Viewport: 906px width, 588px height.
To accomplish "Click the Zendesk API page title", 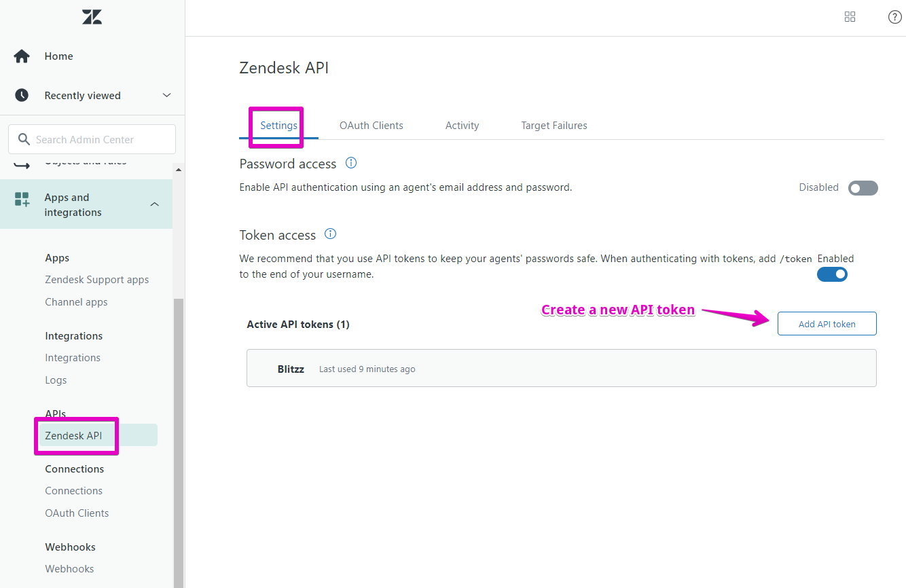I will coord(284,68).
